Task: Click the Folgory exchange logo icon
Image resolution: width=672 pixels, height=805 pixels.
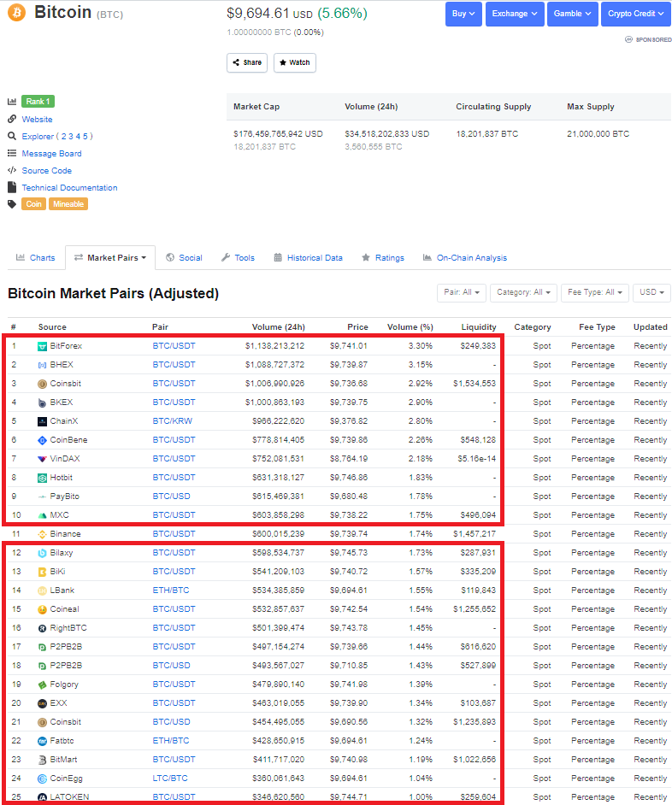Action: (42, 685)
